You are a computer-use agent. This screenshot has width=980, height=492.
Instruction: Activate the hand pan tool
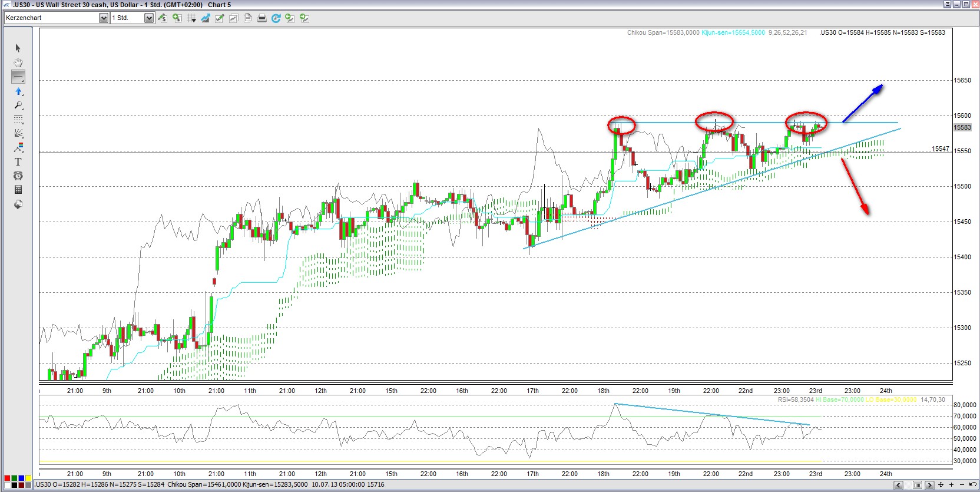[x=18, y=62]
